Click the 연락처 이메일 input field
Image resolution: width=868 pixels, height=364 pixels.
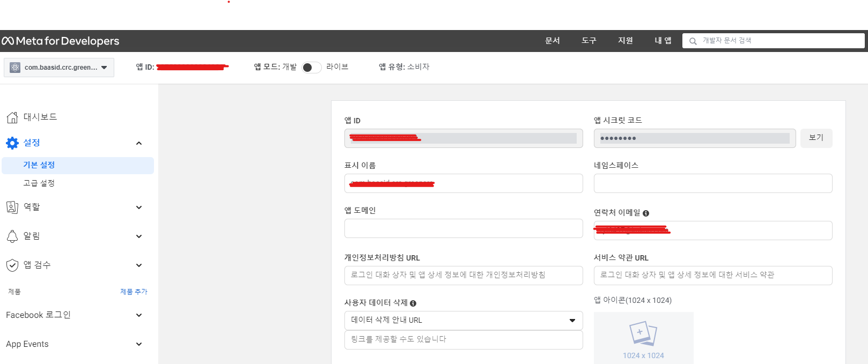point(713,231)
